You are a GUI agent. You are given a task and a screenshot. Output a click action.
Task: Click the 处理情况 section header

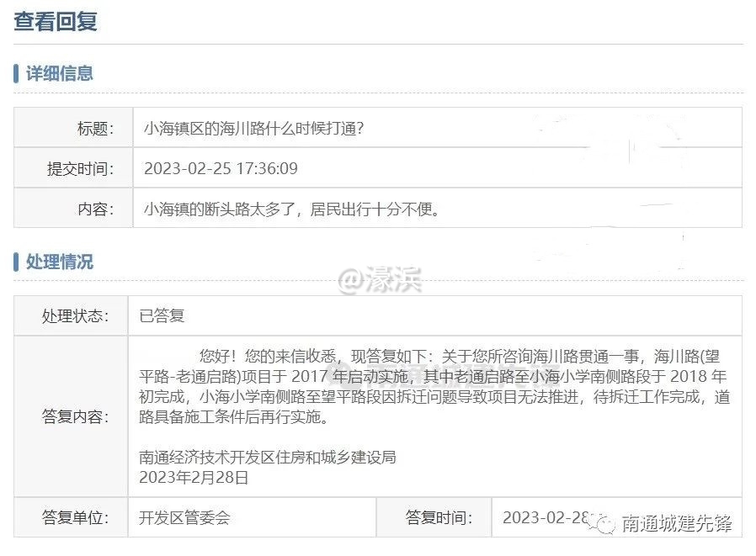[x=59, y=262]
